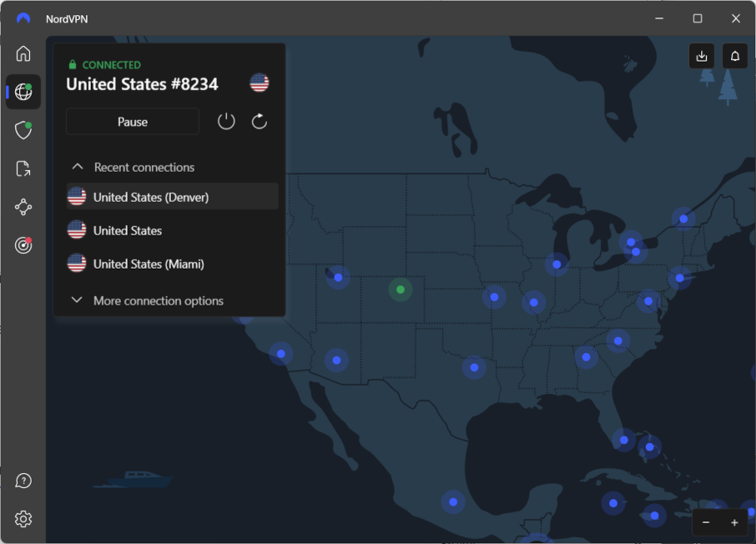Disconnect using the power icon
The image size is (756, 544).
coord(226,122)
